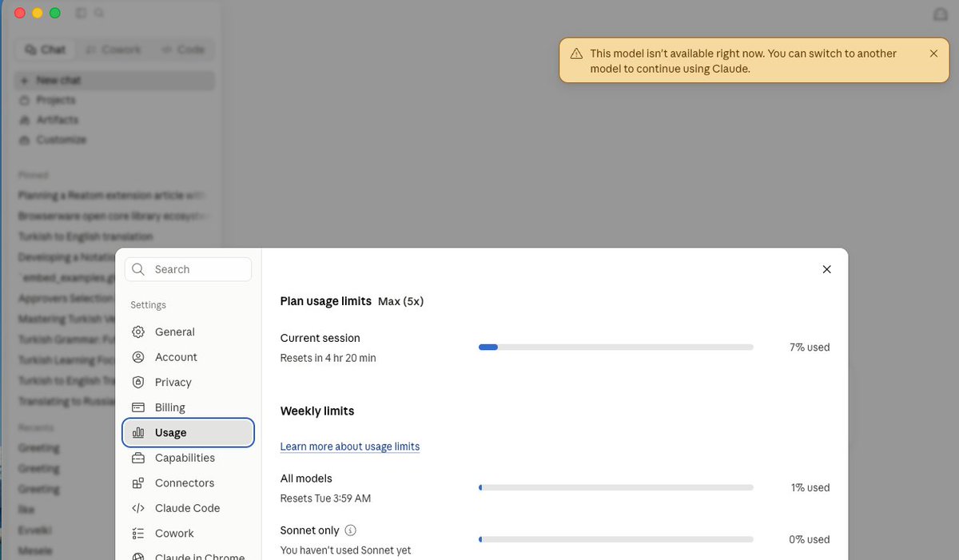Click You haven't used Sonnet yet text
Screen dimensions: 959x560
point(345,550)
